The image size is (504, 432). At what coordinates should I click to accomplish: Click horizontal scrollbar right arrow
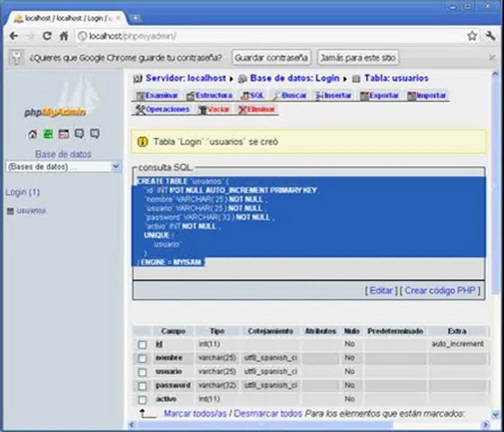(x=485, y=425)
